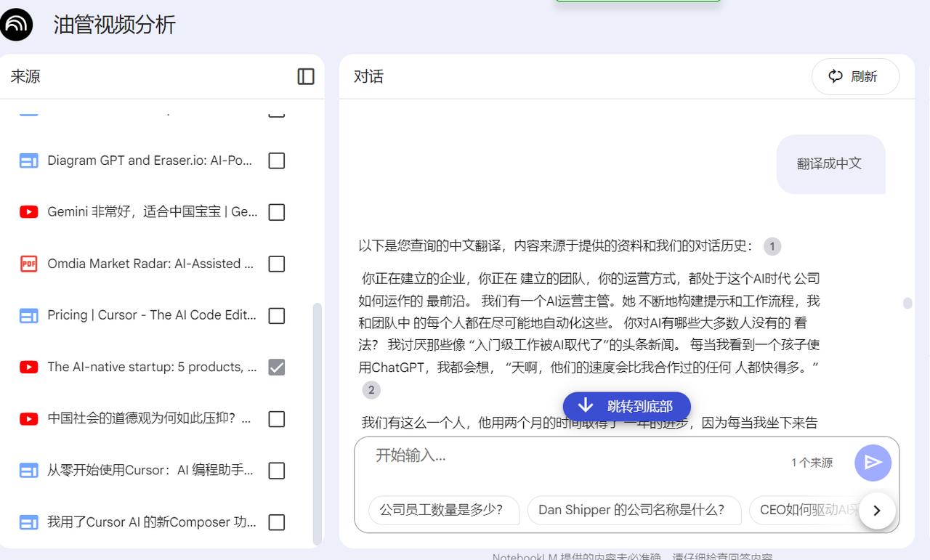Open the Gemini 非常好，适合中国宝宝 source title
The height and width of the screenshot is (560, 930).
(x=153, y=212)
